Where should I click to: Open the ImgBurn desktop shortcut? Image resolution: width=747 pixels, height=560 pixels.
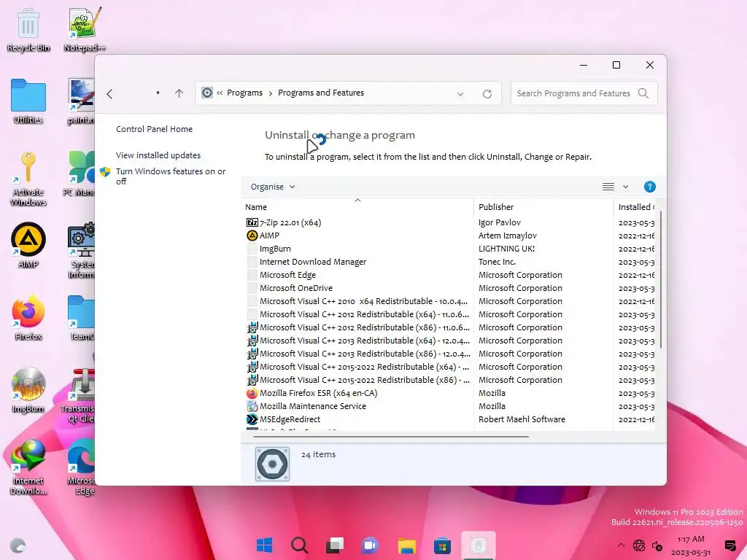(28, 390)
